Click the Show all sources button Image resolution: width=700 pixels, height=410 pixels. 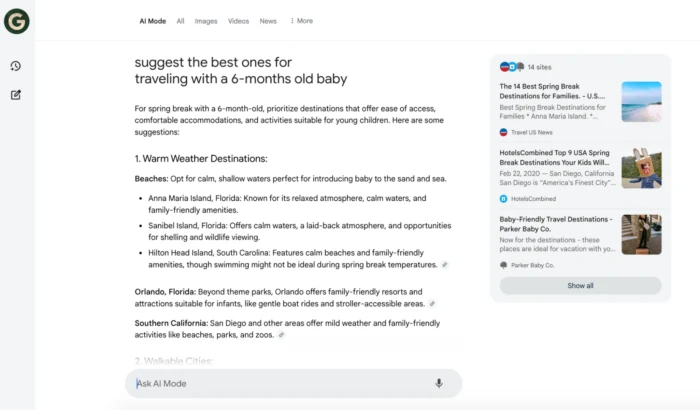[580, 285]
